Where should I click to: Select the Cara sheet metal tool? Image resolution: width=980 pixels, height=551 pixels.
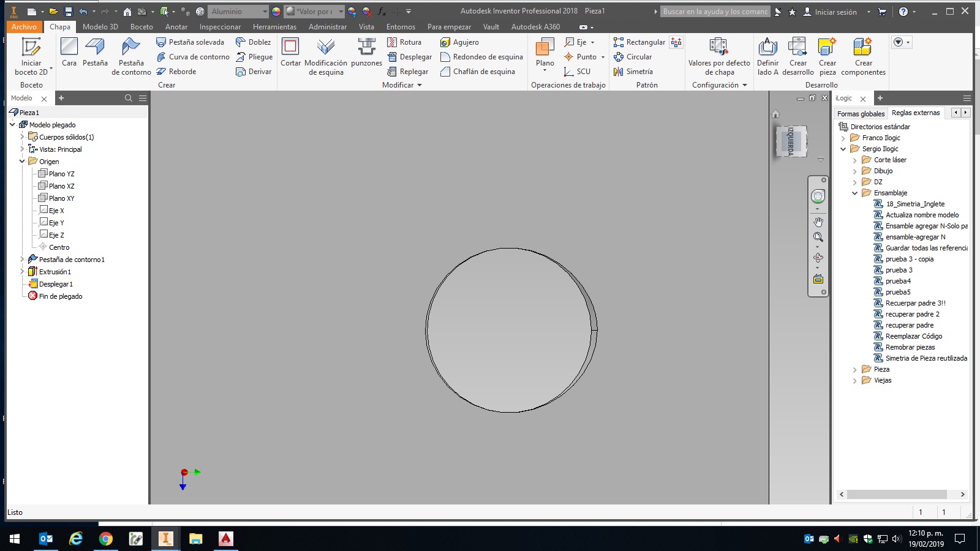pyautogui.click(x=69, y=55)
